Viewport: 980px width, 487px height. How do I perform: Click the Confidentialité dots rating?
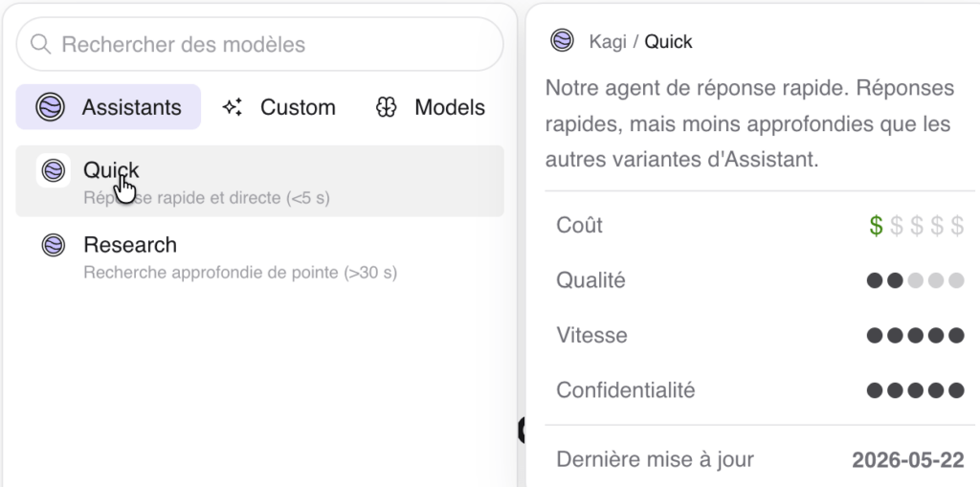click(x=916, y=390)
